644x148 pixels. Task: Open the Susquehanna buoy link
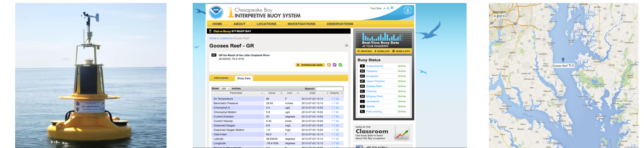[374, 66]
